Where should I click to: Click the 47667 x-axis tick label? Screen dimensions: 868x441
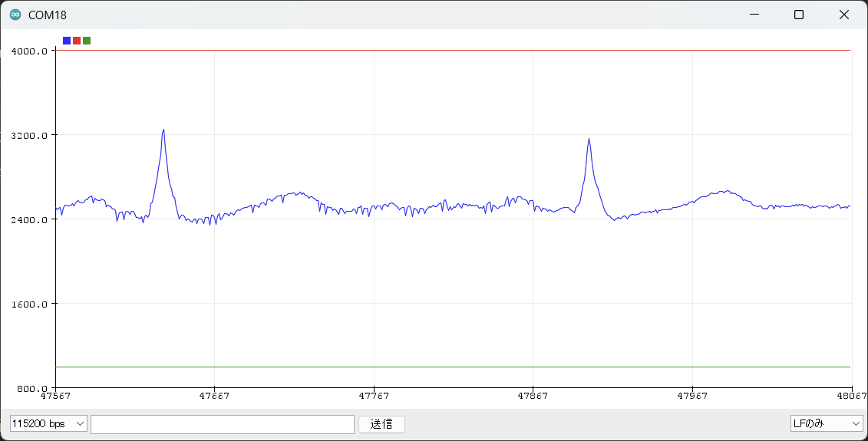[214, 397]
